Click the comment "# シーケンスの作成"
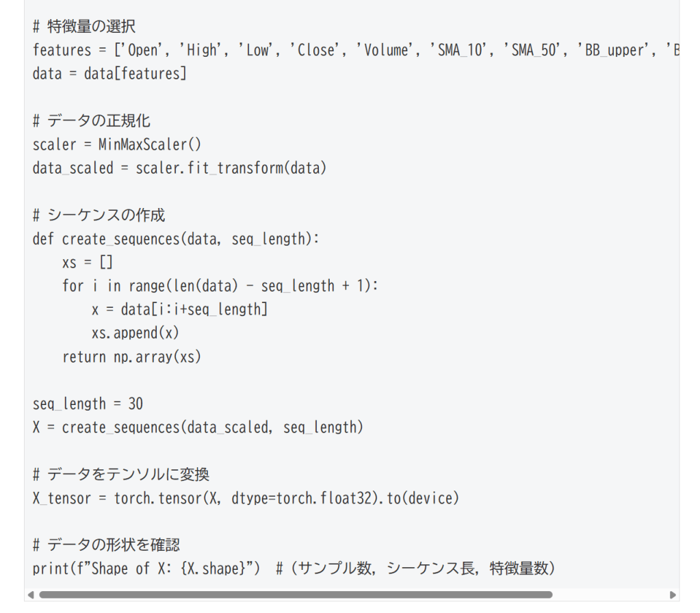 click(x=99, y=216)
